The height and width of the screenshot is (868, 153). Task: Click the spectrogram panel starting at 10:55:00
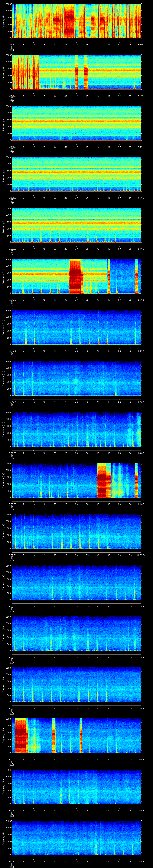(77, 327)
